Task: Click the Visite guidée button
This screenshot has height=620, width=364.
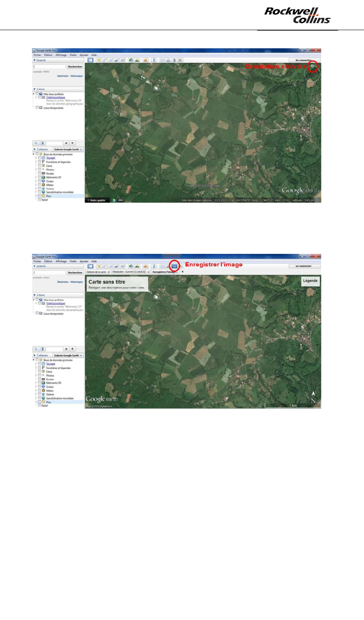Action: tap(97, 200)
